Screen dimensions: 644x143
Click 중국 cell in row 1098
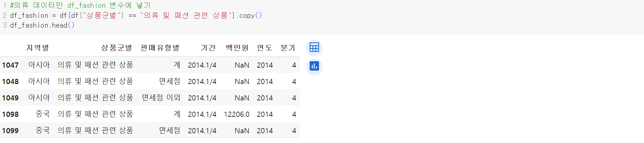tap(43, 114)
